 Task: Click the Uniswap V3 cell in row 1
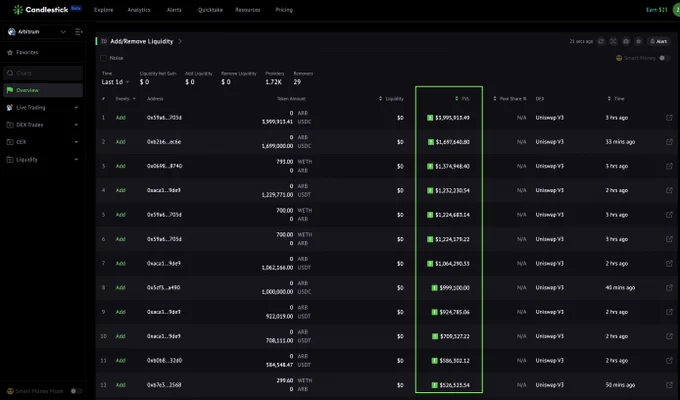point(549,118)
